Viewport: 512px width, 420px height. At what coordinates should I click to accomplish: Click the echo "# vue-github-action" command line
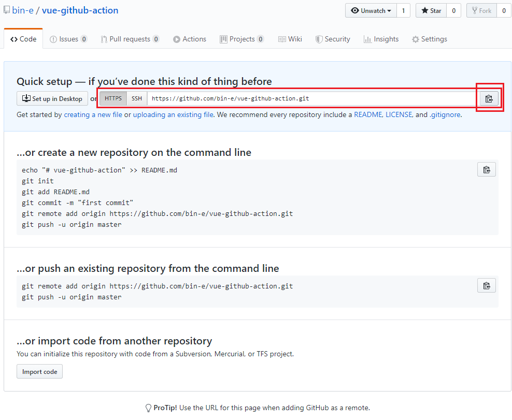click(99, 170)
